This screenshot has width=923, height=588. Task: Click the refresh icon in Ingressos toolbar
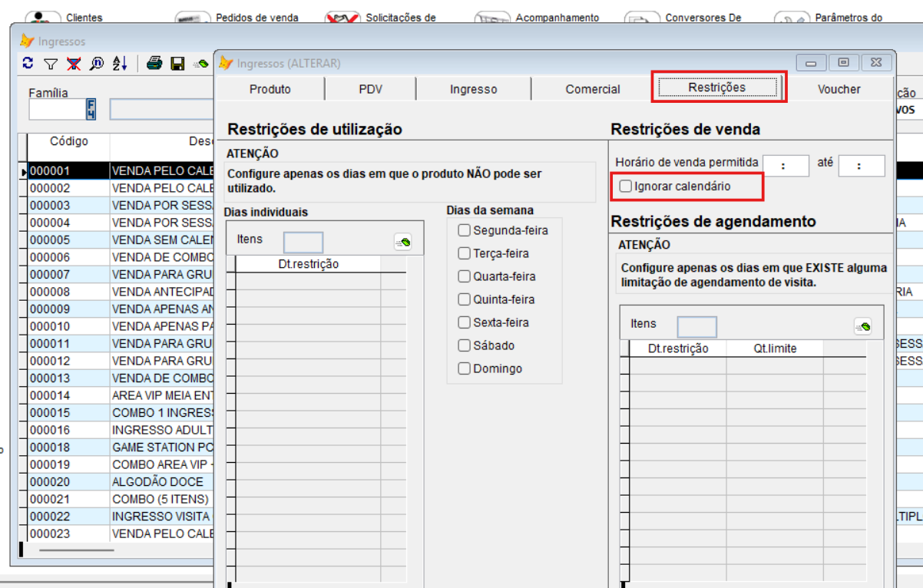point(28,64)
